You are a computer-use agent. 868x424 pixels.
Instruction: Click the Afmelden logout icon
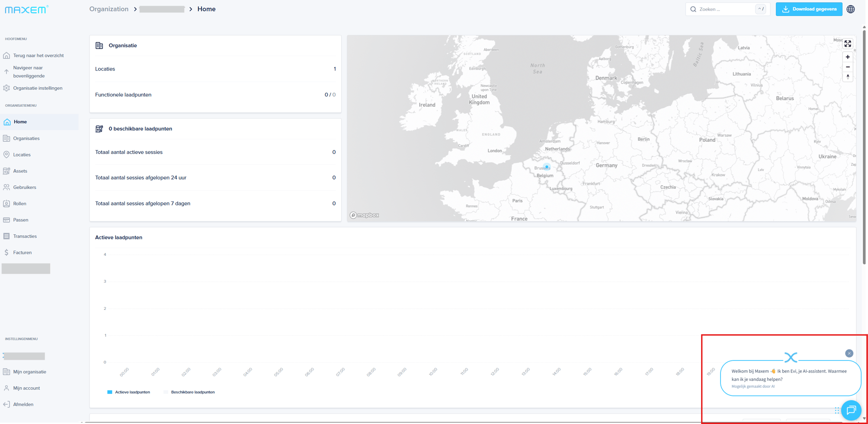(6, 405)
